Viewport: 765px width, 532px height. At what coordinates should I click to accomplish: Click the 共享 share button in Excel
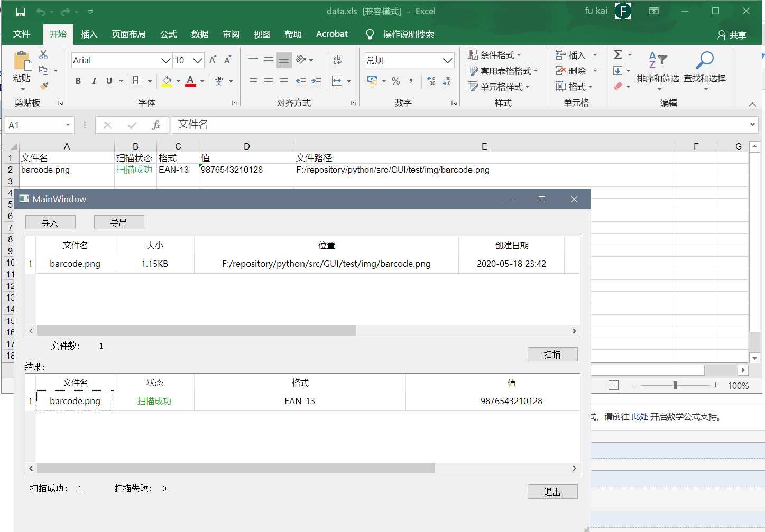732,35
